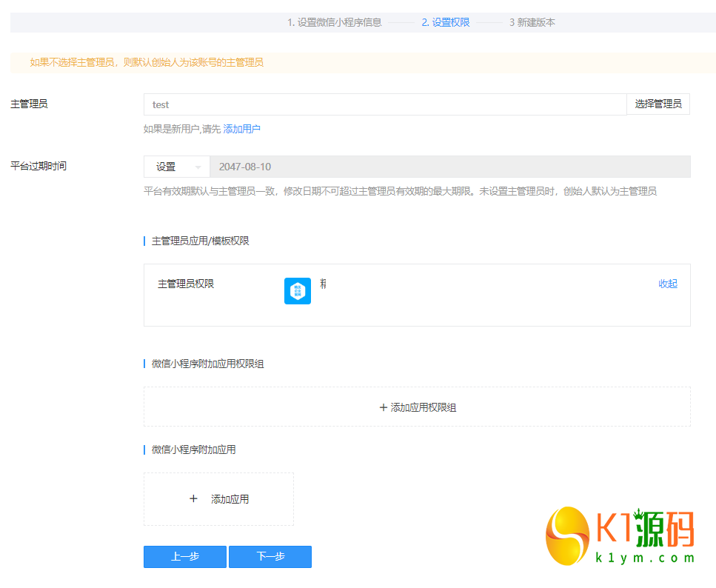Select step 2. 设置权限
Screen dimensions: 716x588
point(445,22)
